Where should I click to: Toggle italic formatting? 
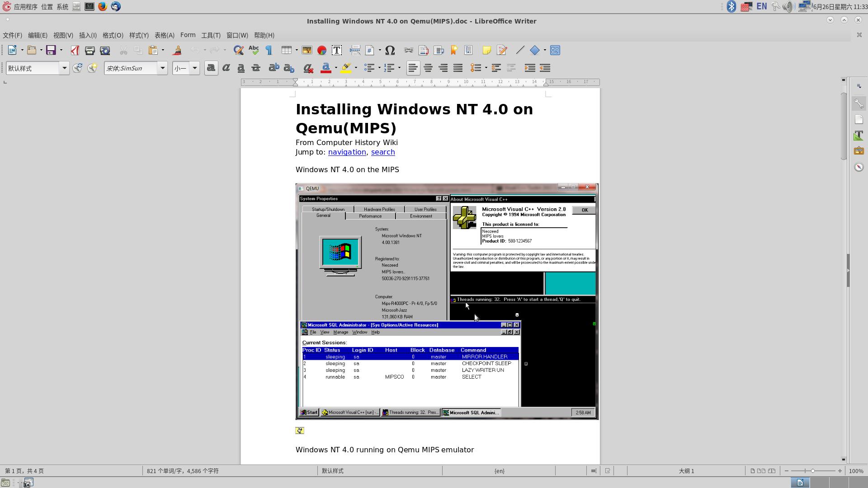tap(226, 68)
